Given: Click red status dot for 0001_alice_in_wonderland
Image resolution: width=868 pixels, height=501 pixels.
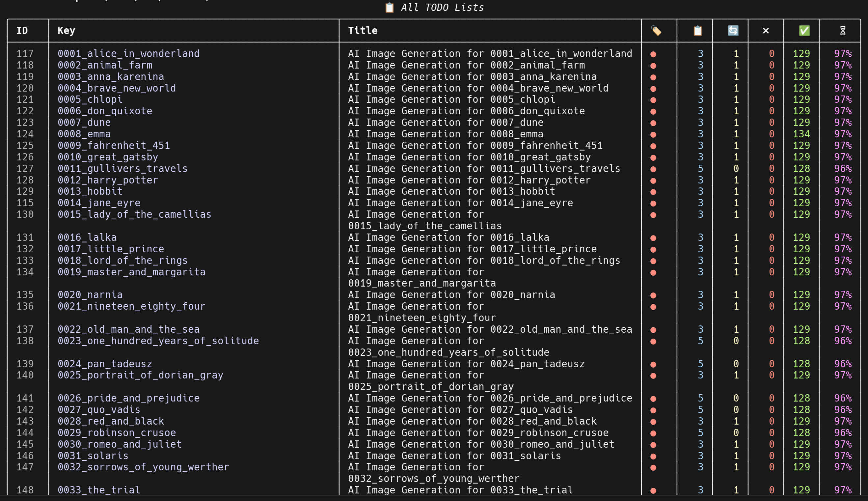Looking at the screenshot, I should (653, 54).
